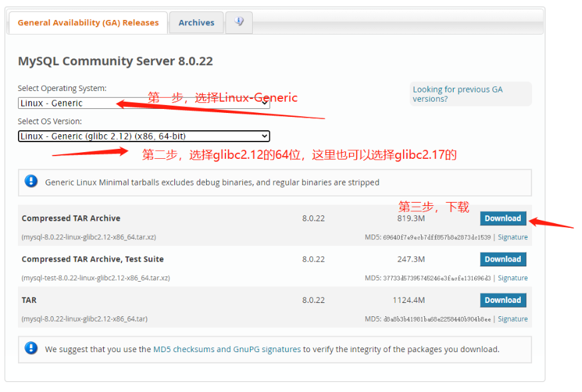
Task: Select the MySQL Community Server 8.0.22 heading
Action: click(116, 61)
